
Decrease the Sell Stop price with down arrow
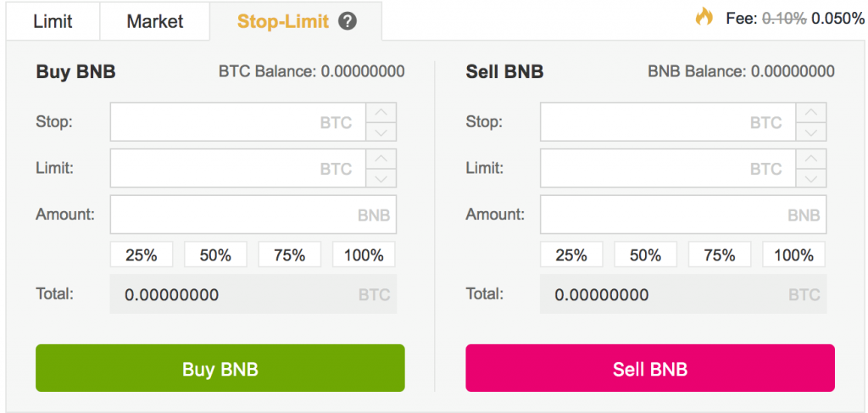[x=811, y=131]
